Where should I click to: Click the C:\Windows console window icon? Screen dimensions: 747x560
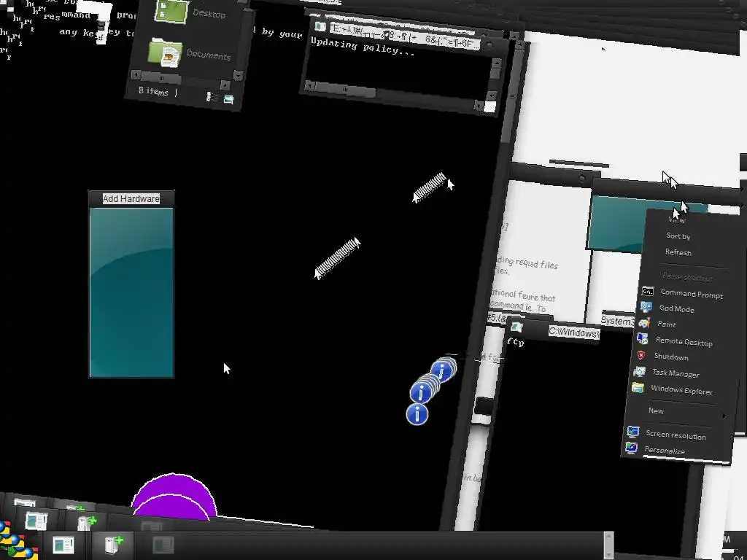[517, 327]
